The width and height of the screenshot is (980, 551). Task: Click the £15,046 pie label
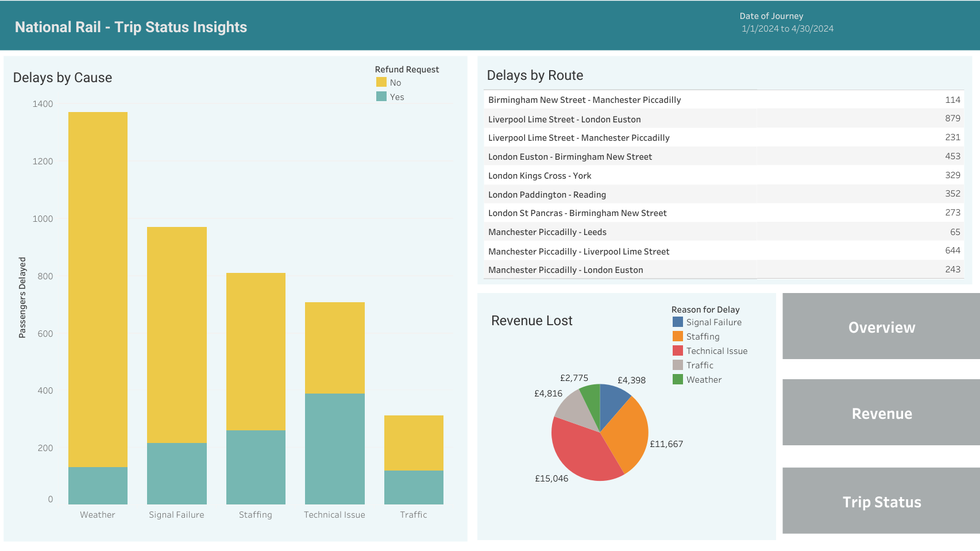tap(551, 479)
